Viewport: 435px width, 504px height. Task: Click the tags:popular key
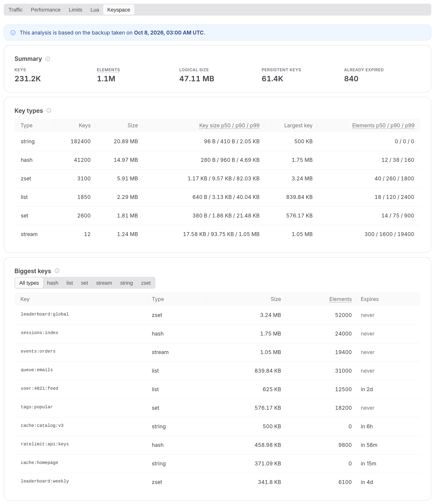(37, 407)
